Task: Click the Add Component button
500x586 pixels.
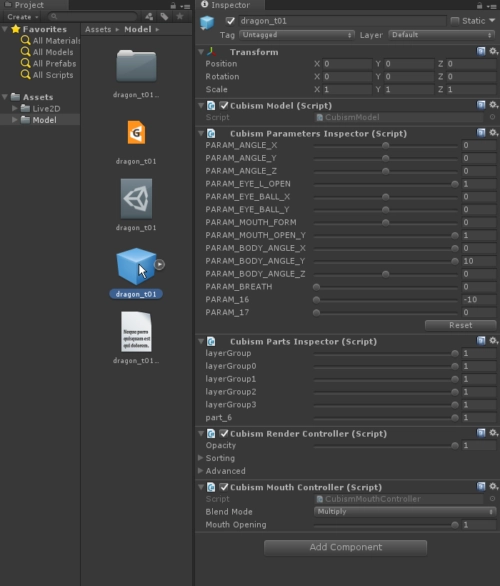Action: [345, 547]
